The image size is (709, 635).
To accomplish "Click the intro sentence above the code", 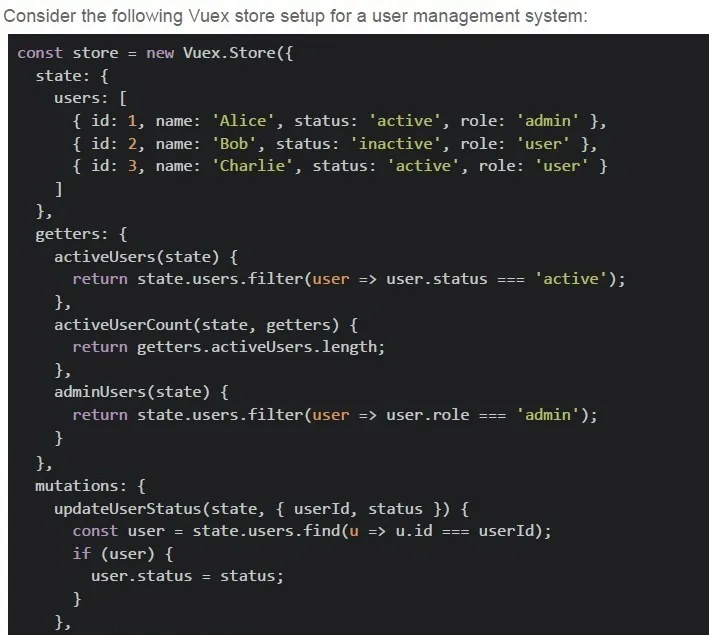I will point(295,16).
